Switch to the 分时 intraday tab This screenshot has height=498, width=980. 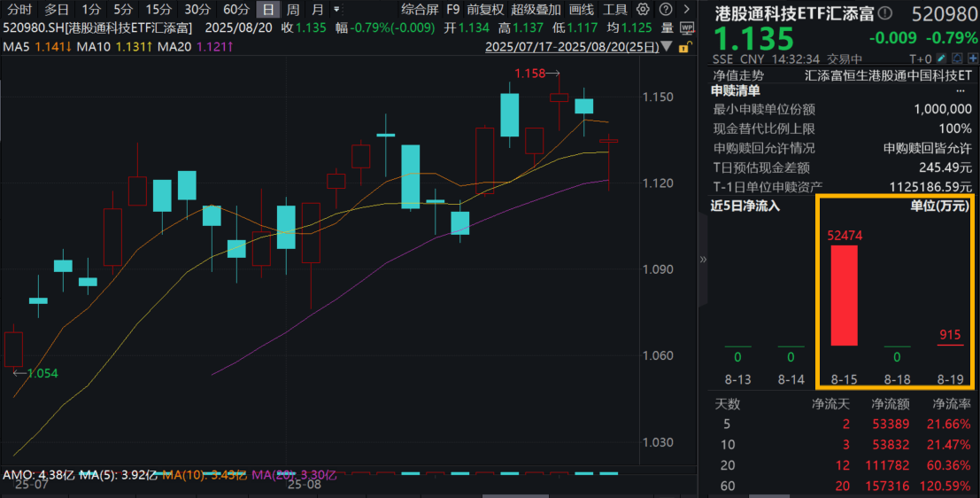(x=19, y=10)
